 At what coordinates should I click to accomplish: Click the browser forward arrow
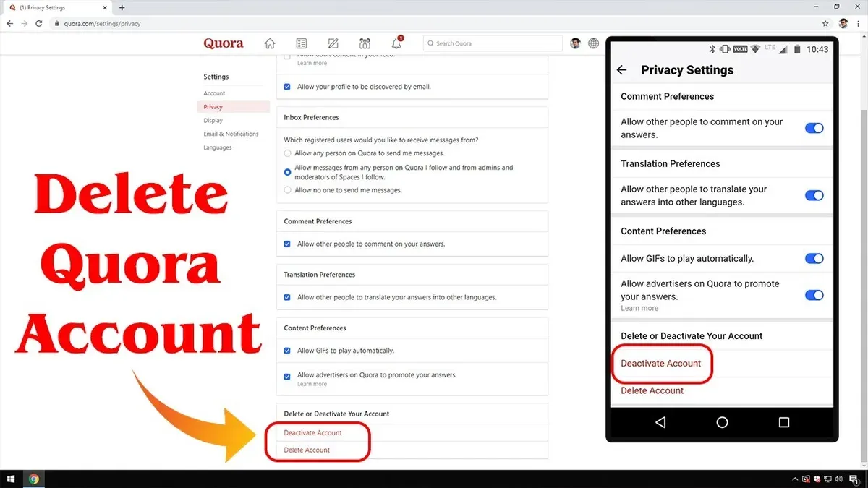(x=25, y=23)
